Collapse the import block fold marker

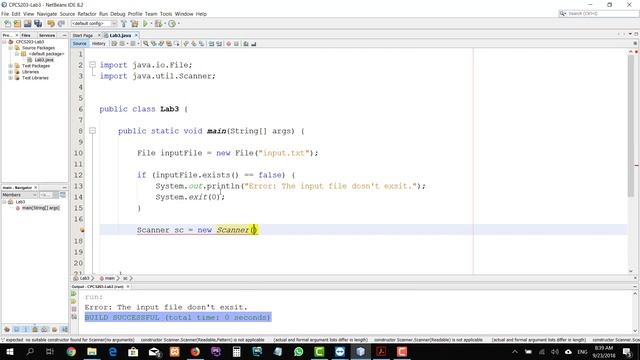93,65
